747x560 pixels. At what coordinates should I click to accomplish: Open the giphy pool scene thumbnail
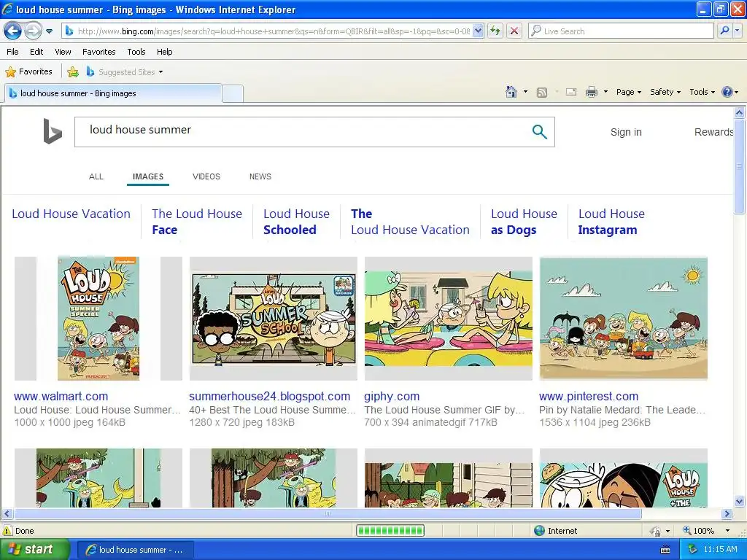coord(449,319)
